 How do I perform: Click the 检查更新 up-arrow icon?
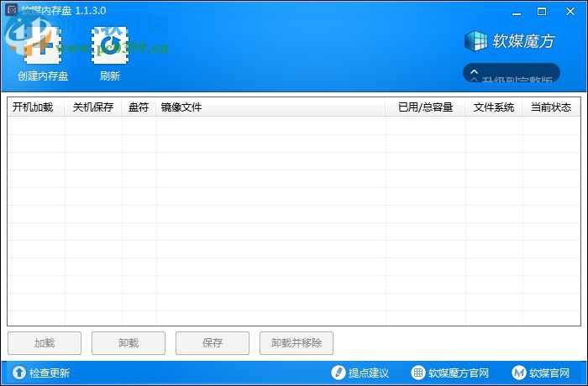[x=19, y=373]
